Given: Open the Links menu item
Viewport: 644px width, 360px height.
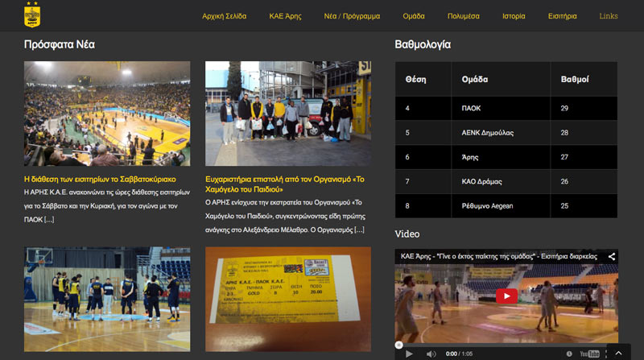Looking at the screenshot, I should click(609, 16).
